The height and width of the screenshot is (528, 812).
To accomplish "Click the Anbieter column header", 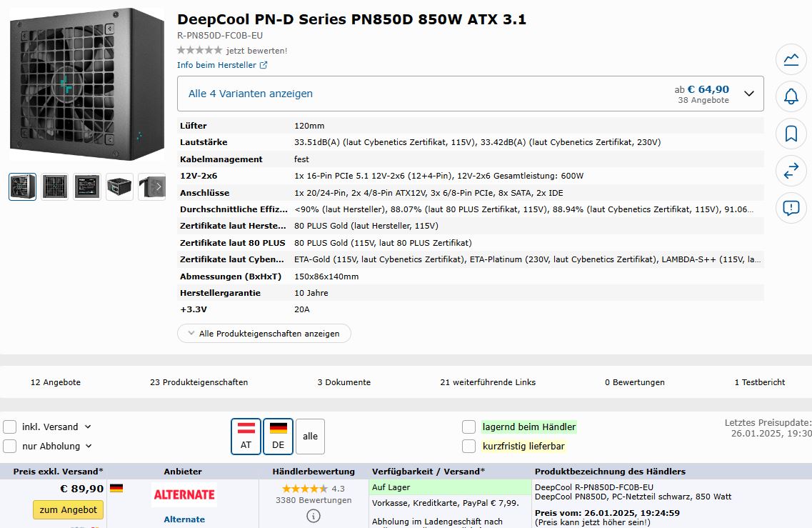I will click(183, 472).
